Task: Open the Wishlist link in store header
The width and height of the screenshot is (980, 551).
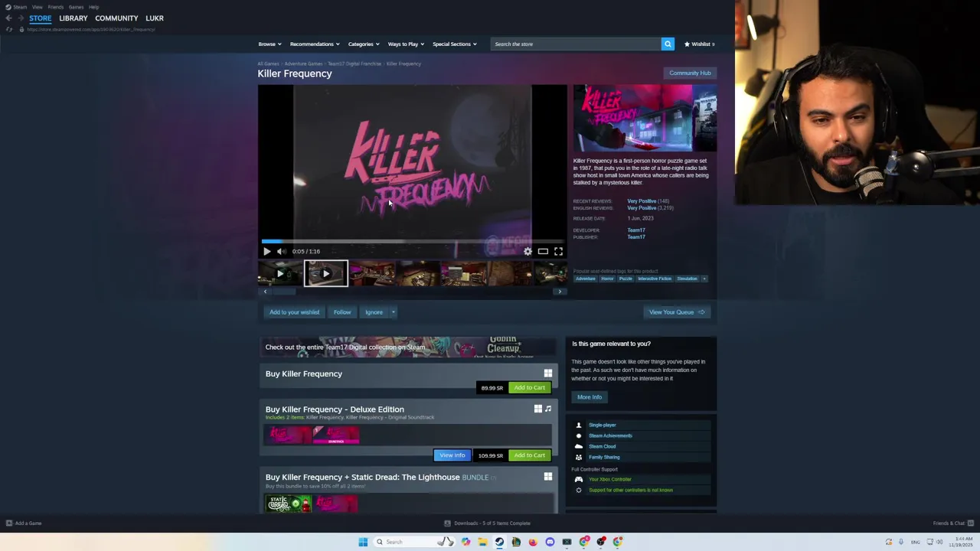Action: click(700, 44)
